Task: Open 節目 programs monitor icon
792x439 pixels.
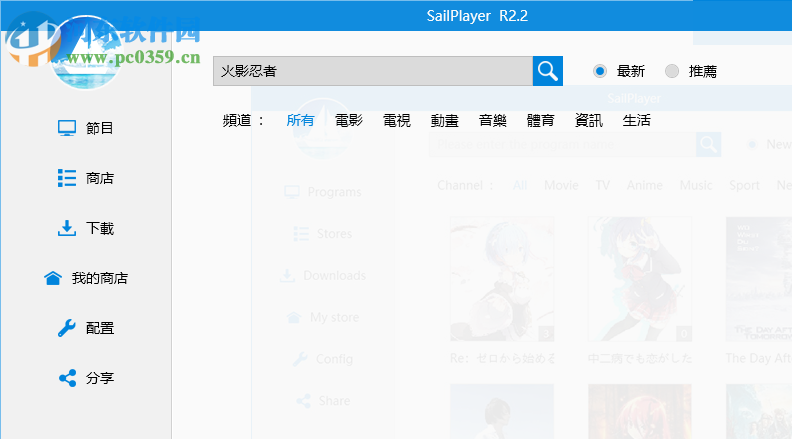Action: point(67,128)
